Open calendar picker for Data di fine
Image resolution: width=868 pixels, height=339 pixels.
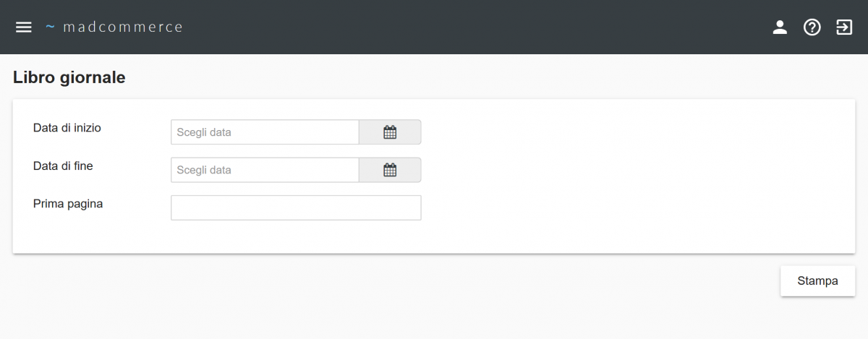tap(390, 171)
